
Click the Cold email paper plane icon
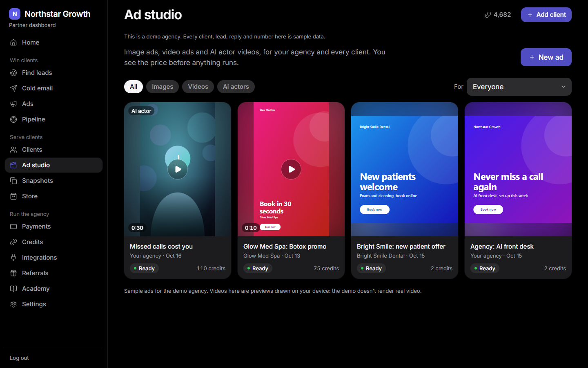(13, 88)
